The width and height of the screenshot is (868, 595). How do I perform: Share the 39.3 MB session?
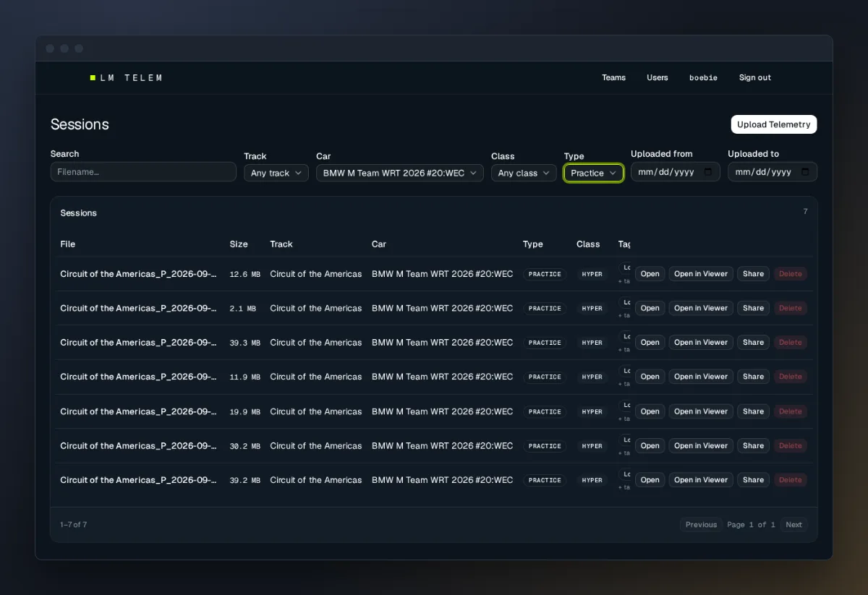pyautogui.click(x=753, y=343)
